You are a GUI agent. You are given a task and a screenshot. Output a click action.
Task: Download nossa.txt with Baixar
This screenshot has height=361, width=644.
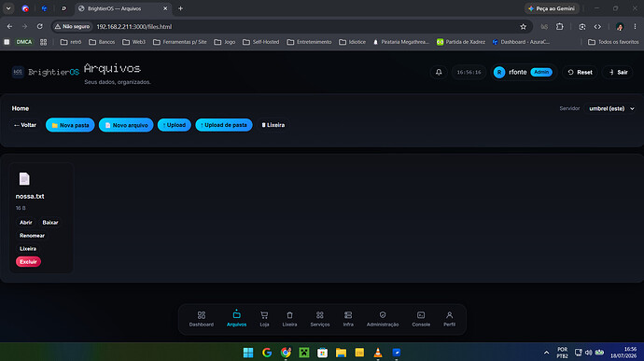(50, 223)
